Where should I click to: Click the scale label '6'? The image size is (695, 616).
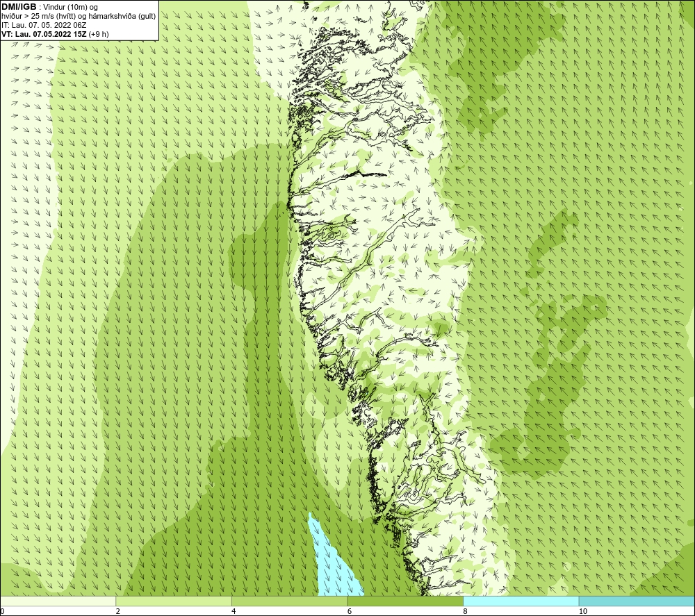(x=350, y=611)
